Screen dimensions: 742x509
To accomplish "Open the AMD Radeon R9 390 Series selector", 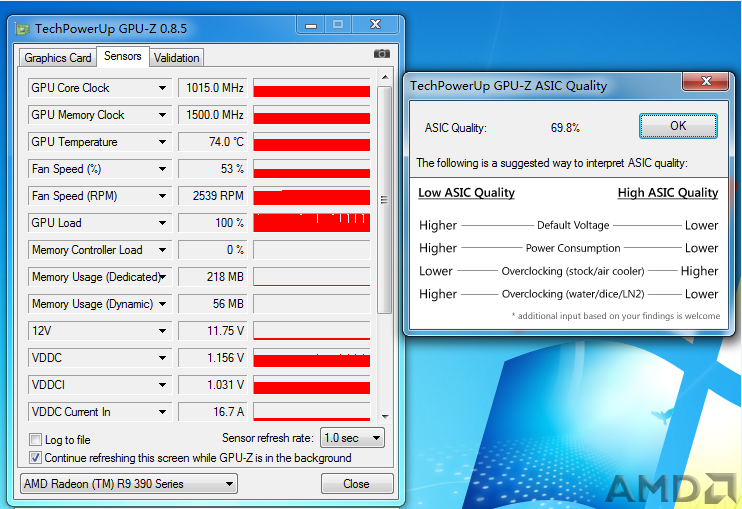I will click(x=129, y=484).
